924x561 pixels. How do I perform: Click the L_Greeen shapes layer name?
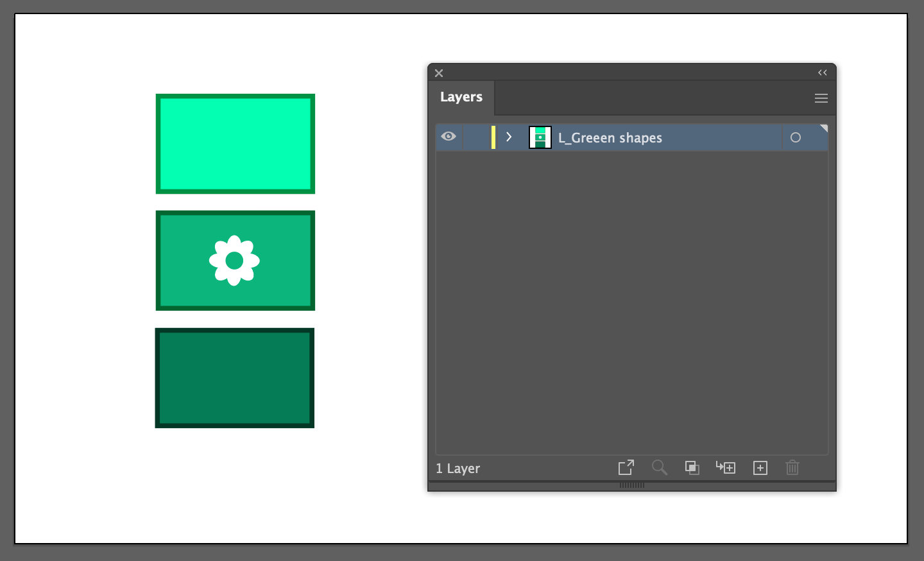(x=610, y=138)
